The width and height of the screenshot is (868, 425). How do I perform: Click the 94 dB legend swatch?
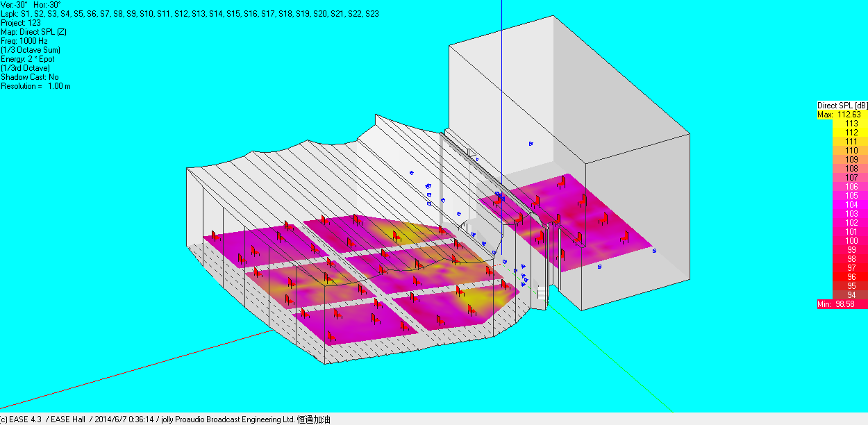[842, 295]
